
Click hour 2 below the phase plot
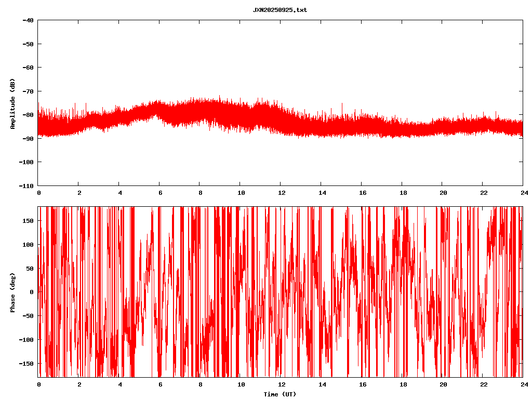point(79,384)
